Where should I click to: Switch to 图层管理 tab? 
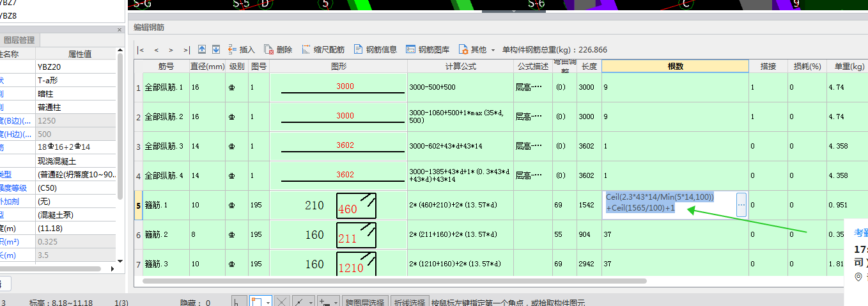tap(19, 40)
